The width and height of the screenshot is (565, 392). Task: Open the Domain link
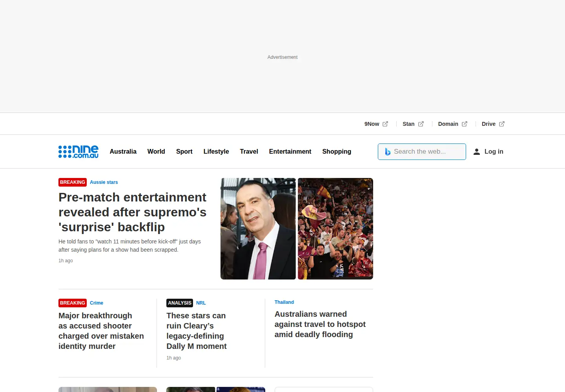pyautogui.click(x=448, y=124)
